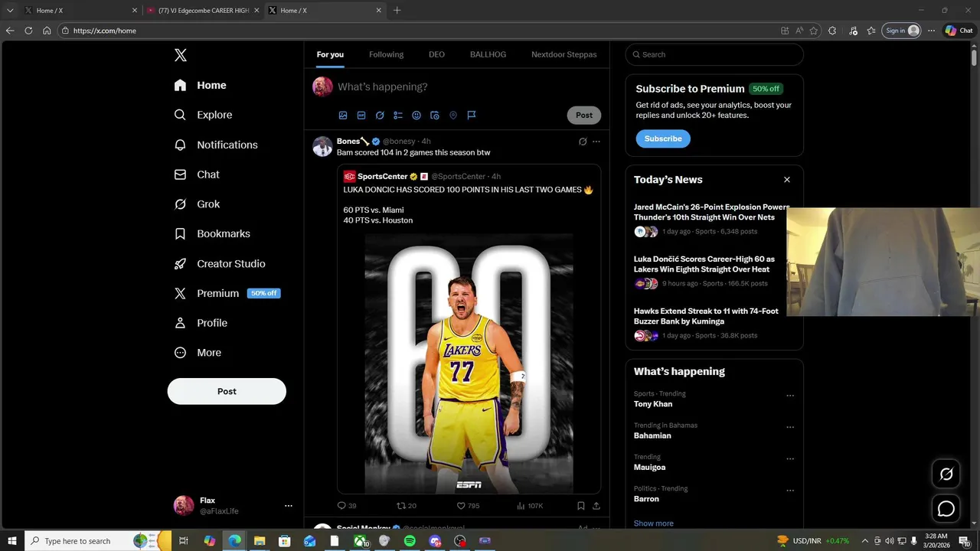Reply to the Bones post

pos(347,506)
